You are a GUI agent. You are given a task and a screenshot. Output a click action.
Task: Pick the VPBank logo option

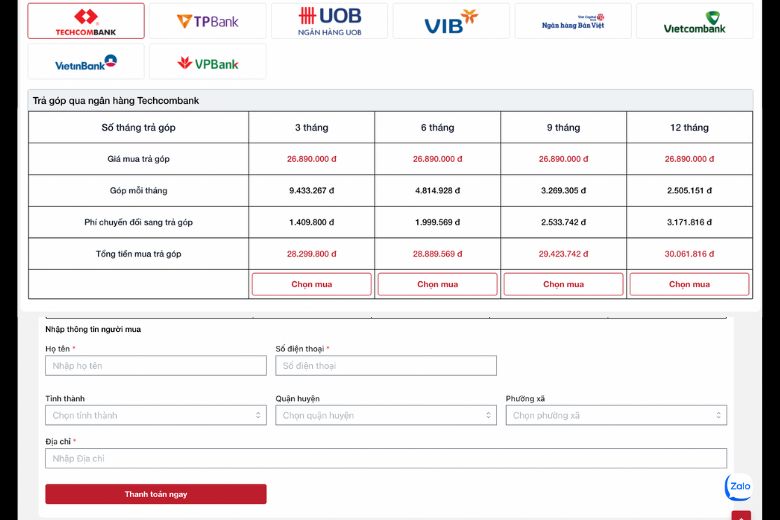[208, 62]
